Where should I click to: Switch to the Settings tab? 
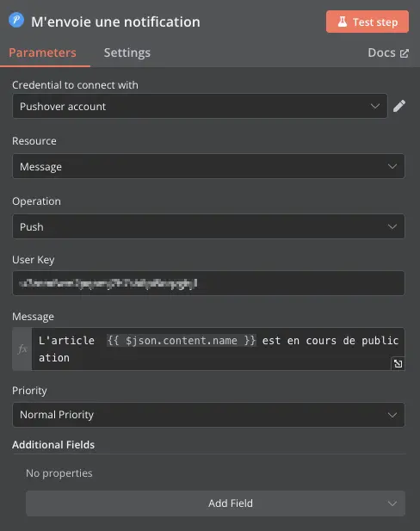click(127, 52)
